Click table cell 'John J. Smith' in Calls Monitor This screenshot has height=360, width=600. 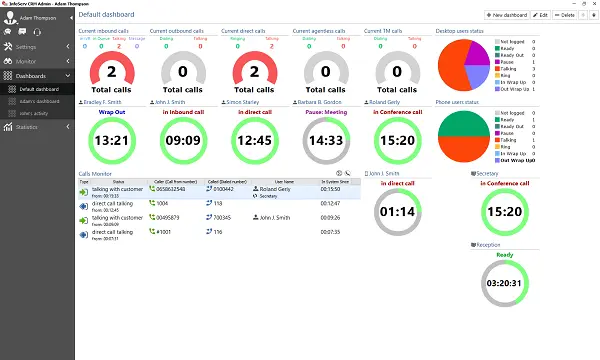coord(275,218)
